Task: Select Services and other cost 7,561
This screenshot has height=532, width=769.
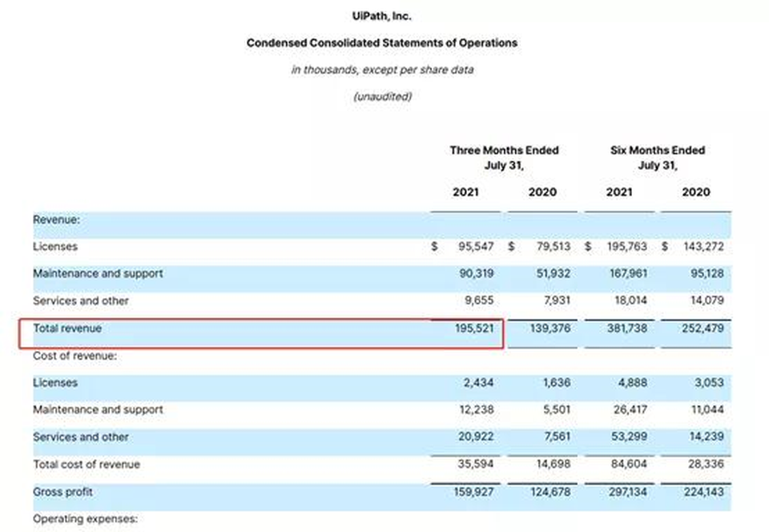Action: tap(557, 437)
